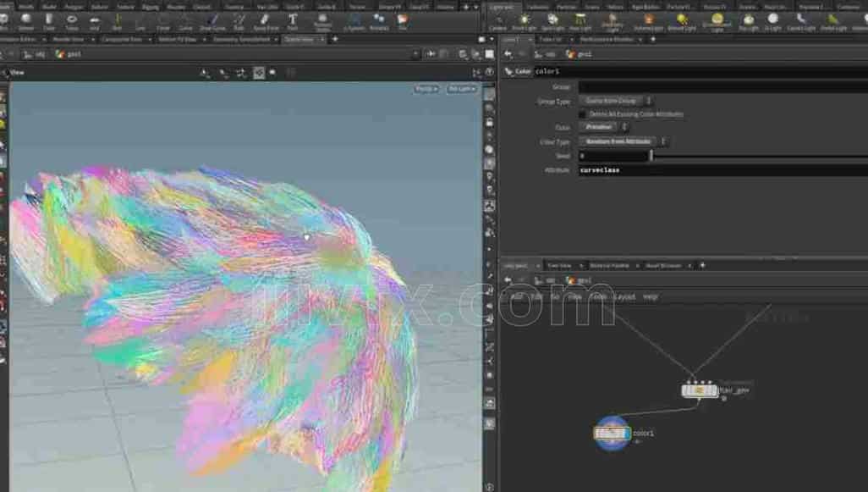The height and width of the screenshot is (492, 868).
Task: Open the Render View tab dropdown arrow
Action: tap(92, 39)
